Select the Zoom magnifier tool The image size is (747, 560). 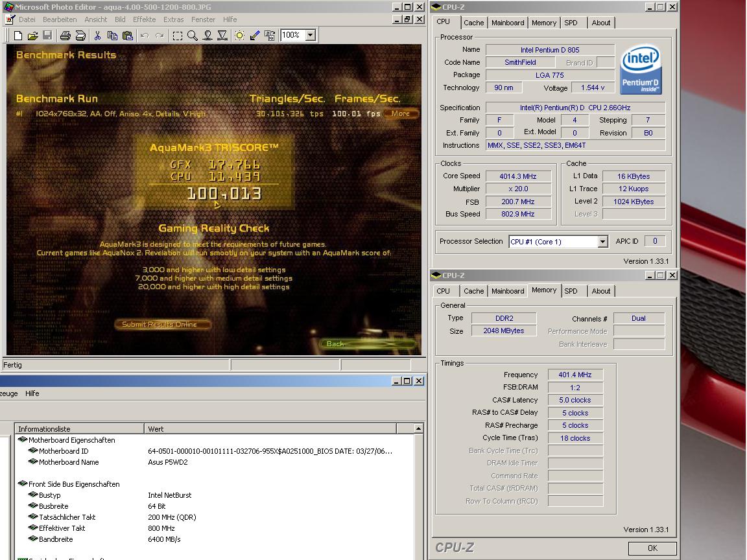pyautogui.click(x=193, y=35)
